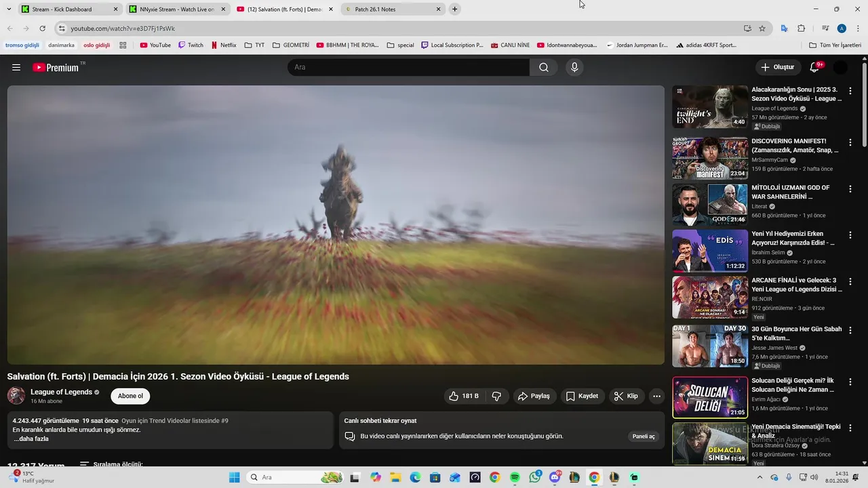Switch to 'NNyxie Stream - Watch Live' tab
This screenshot has width=868, height=488.
pyautogui.click(x=176, y=9)
